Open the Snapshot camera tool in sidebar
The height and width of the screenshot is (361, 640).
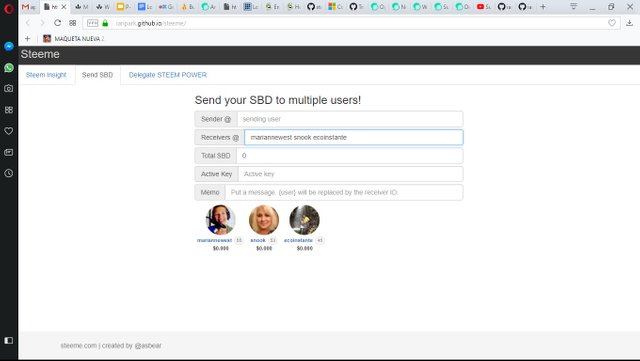[9, 88]
